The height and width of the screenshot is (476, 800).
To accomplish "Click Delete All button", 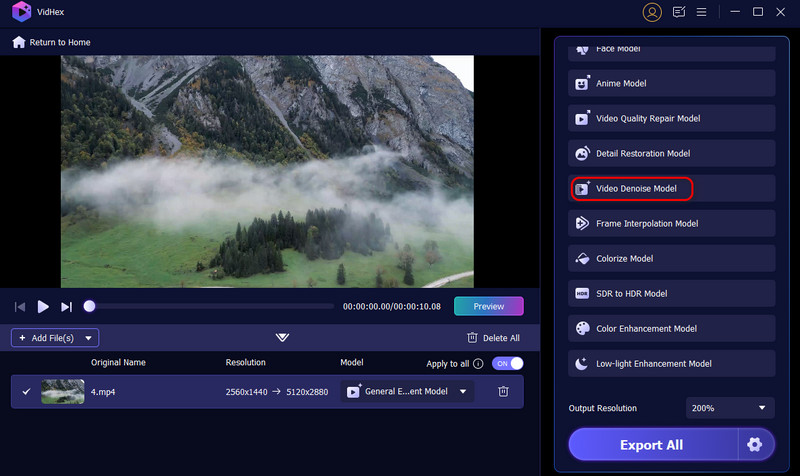I will click(493, 338).
